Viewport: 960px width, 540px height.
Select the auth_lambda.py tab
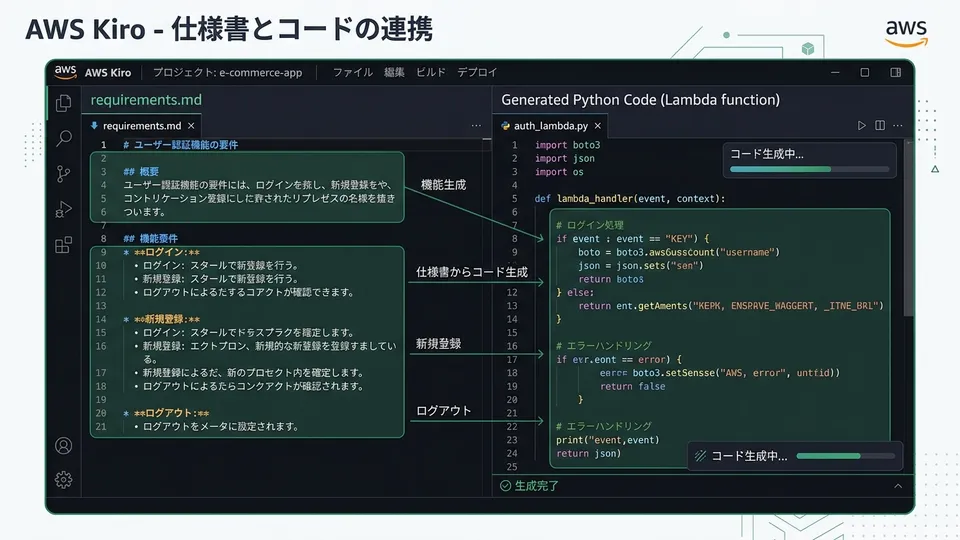[550, 126]
